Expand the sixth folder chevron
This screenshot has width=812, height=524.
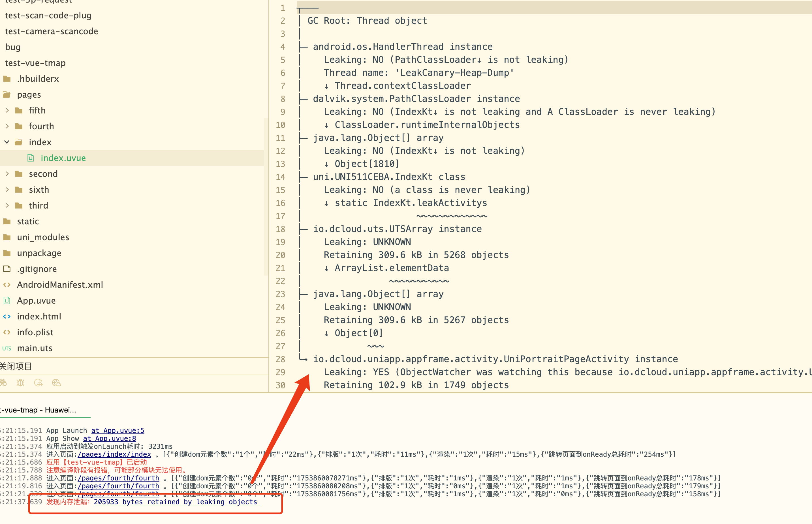pos(7,190)
